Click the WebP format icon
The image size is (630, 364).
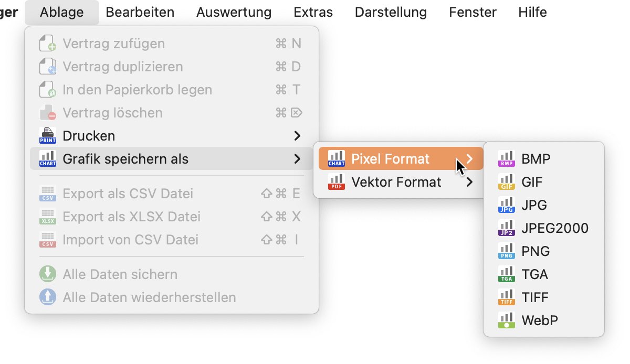tap(506, 320)
